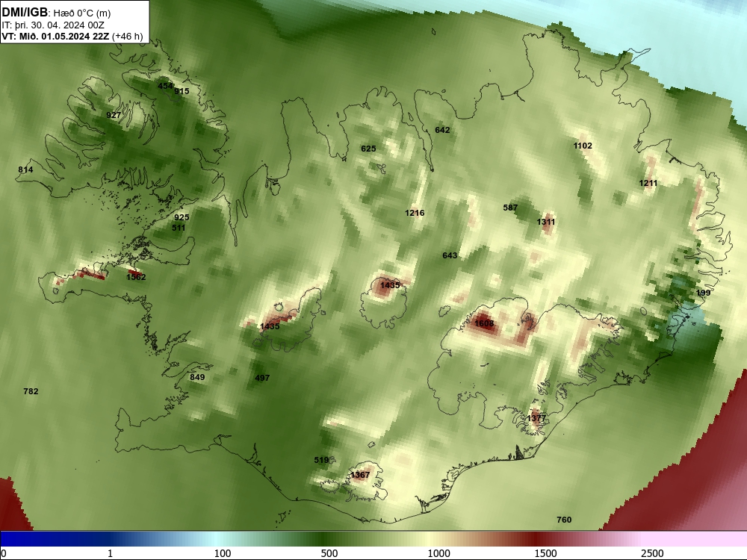
Task: Click the 1216 value label
Action: pos(415,213)
